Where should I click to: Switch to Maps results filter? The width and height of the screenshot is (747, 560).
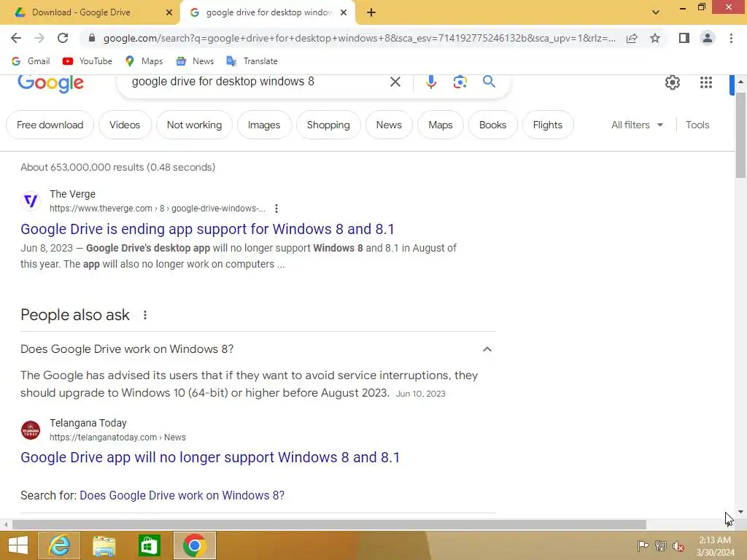[440, 125]
